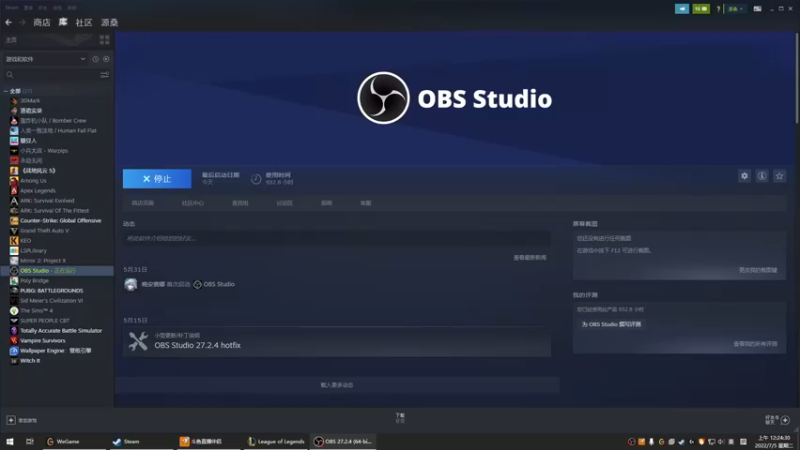Open the 社区中心 community hub link
Viewport: 800px width, 450px height.
coord(192,203)
